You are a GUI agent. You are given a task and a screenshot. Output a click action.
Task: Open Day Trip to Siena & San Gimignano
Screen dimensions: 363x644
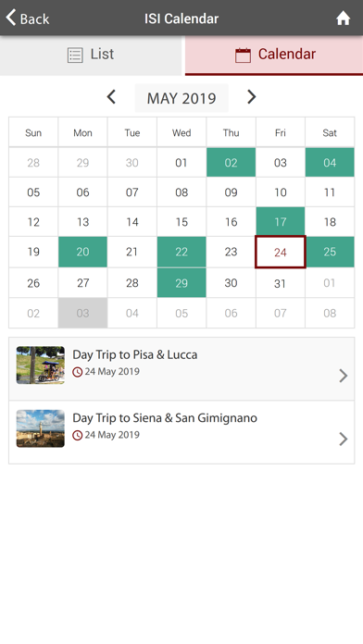(181, 432)
